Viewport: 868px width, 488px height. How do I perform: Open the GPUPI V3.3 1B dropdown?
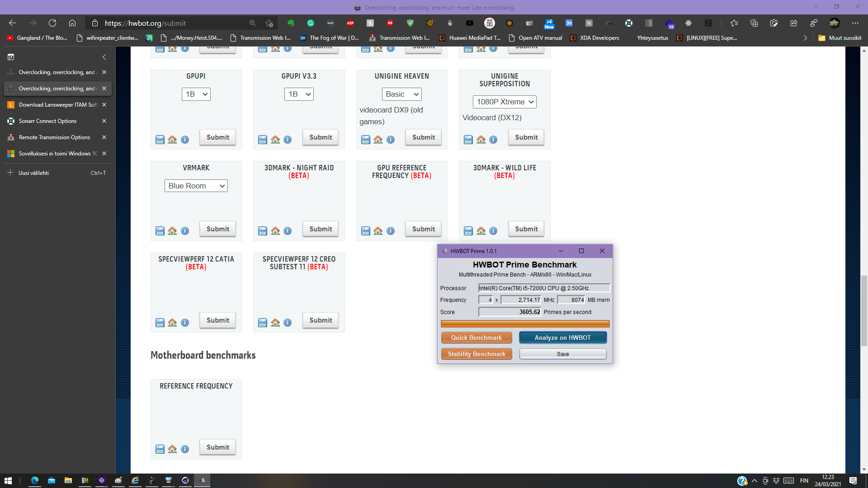[299, 94]
